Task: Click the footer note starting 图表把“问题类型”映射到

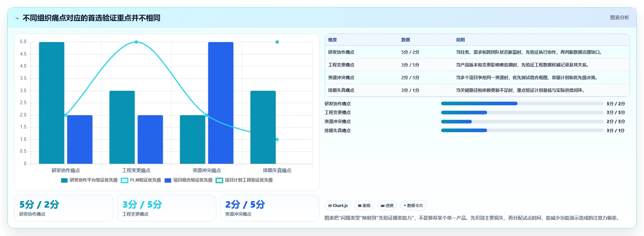Action: pyautogui.click(x=473, y=218)
